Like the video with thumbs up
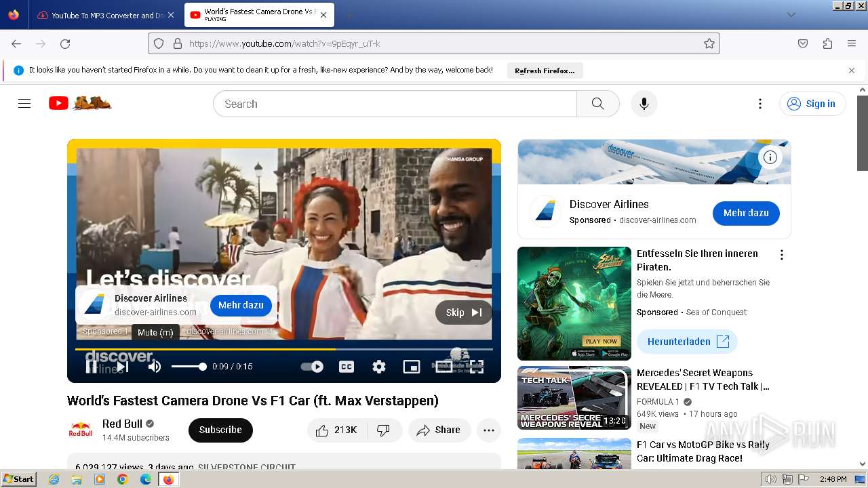868x488 pixels. point(337,430)
